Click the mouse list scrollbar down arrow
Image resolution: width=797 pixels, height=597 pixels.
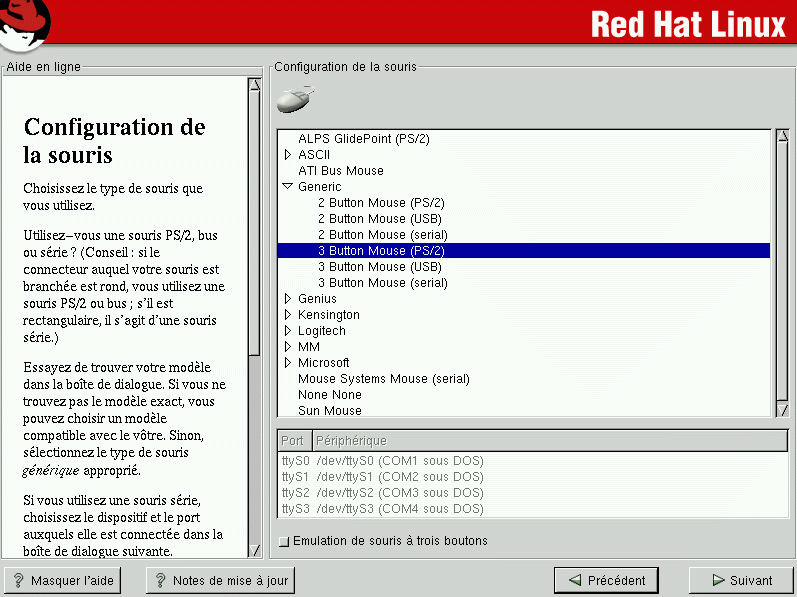click(782, 410)
